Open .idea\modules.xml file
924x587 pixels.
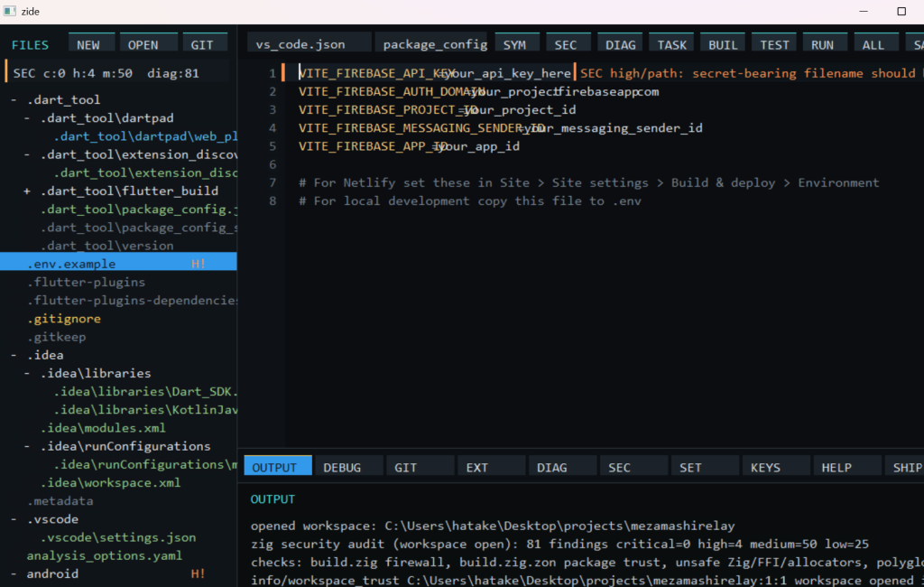click(103, 428)
